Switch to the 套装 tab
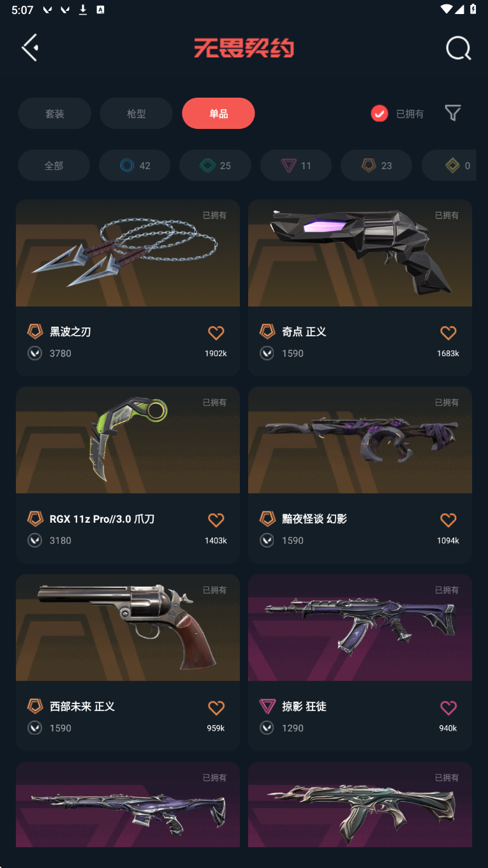The height and width of the screenshot is (868, 488). 54,114
